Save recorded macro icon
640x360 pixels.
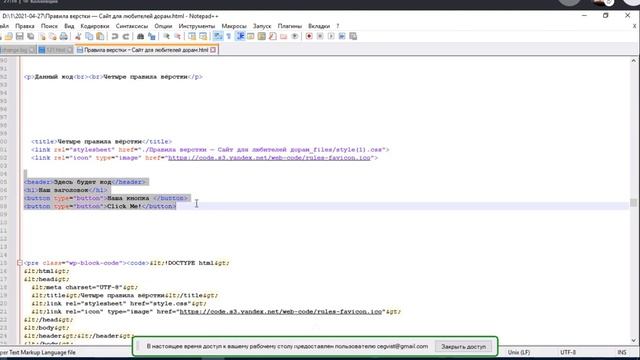click(x=353, y=36)
